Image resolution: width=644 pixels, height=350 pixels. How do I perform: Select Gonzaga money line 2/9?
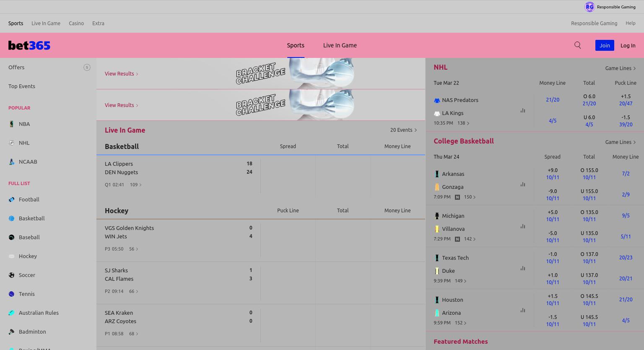[626, 195]
